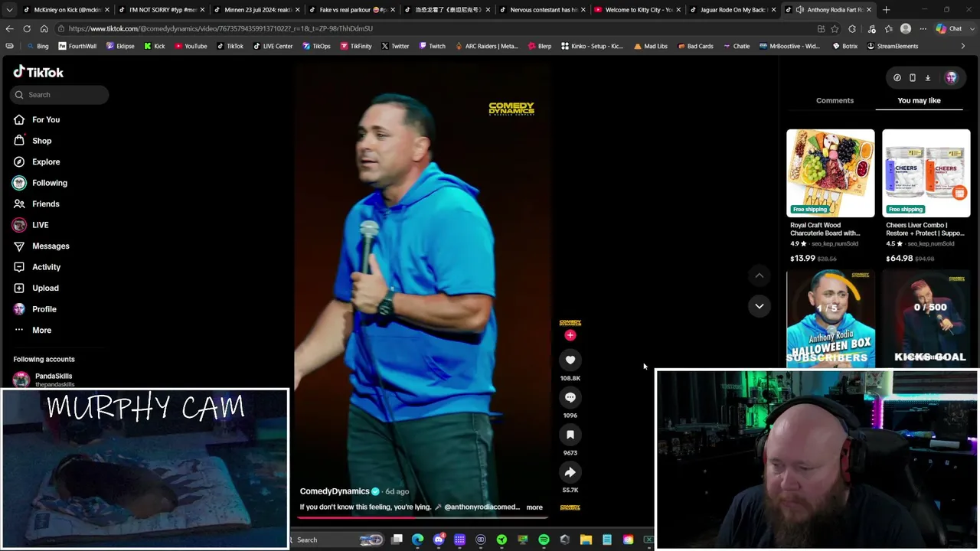980x551 pixels.
Task: Share the video with the arrow icon
Action: click(570, 472)
